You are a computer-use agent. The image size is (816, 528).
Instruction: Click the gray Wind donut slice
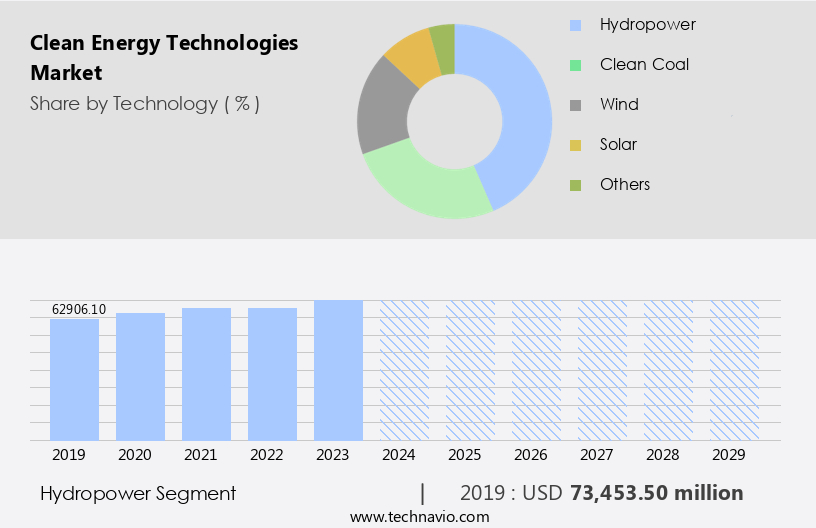pyautogui.click(x=382, y=109)
